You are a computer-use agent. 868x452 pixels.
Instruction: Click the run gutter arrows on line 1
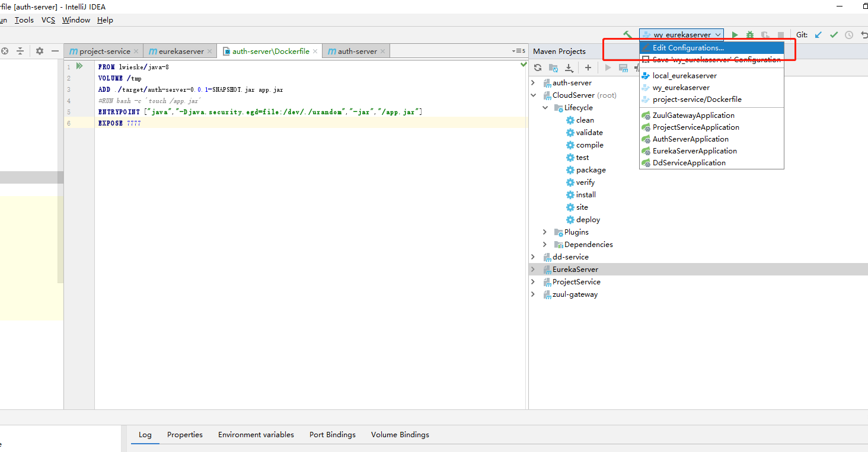[x=79, y=66]
